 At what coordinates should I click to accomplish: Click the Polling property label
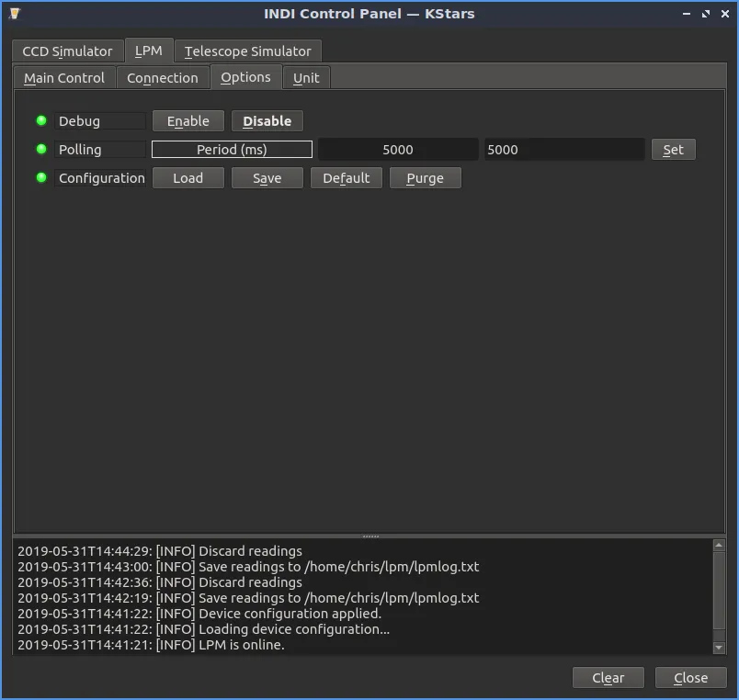100,150
